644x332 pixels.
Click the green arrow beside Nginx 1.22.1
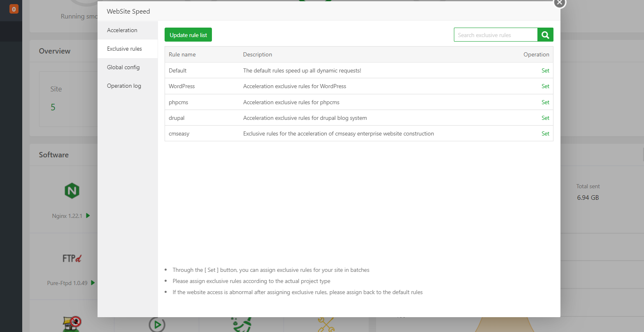88,215
